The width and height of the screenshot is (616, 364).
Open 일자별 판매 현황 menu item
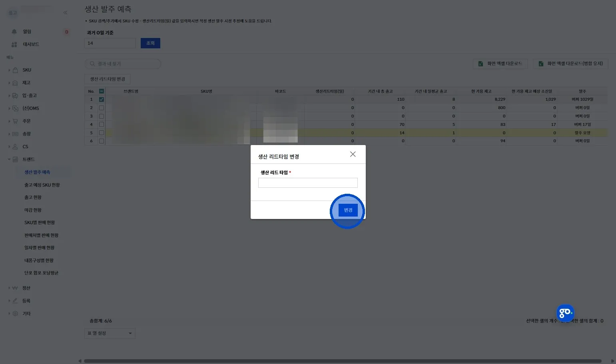tap(39, 248)
